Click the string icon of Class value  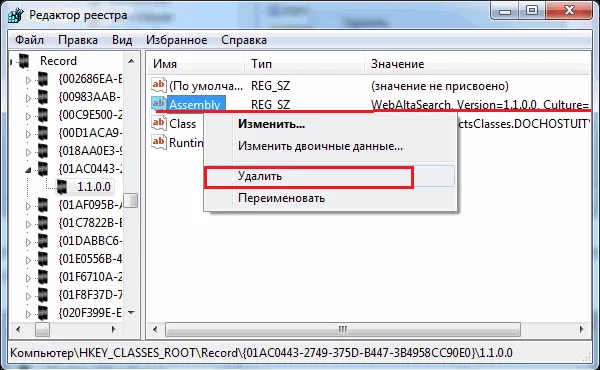(x=159, y=123)
